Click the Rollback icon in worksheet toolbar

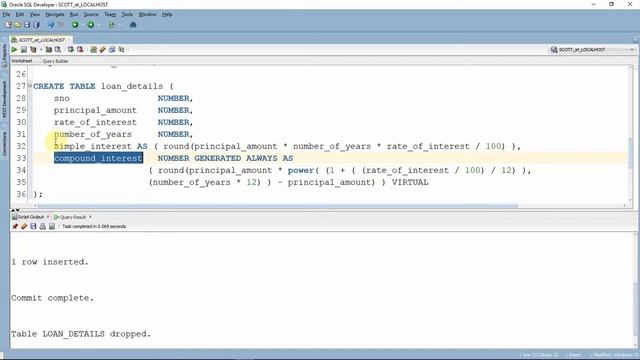coord(80,50)
